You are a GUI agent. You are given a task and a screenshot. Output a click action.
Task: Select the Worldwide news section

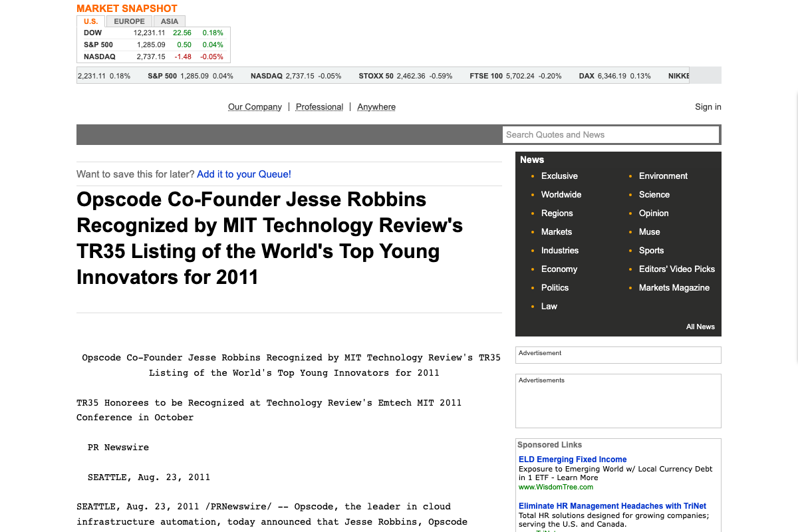tap(561, 194)
